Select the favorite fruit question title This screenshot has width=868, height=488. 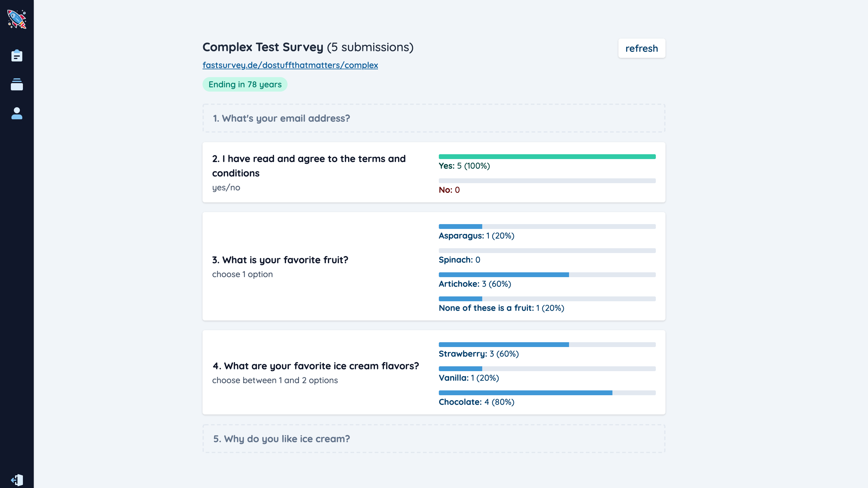click(x=280, y=260)
